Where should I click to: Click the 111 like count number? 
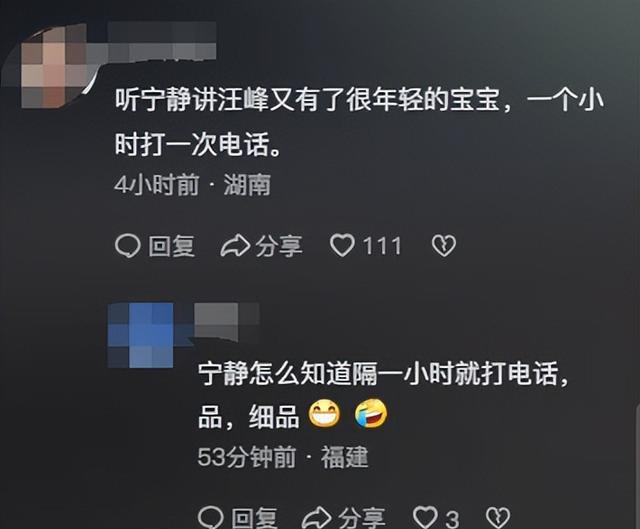pyautogui.click(x=382, y=246)
